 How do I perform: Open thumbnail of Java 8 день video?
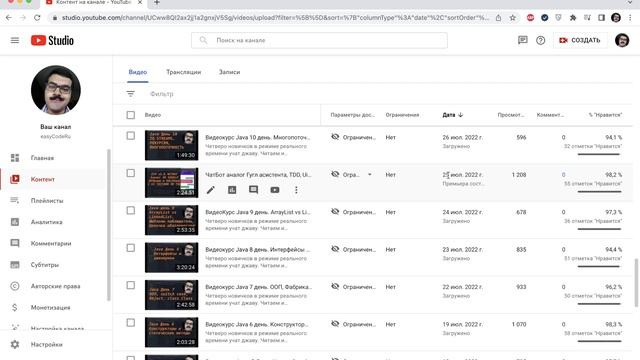tap(171, 258)
